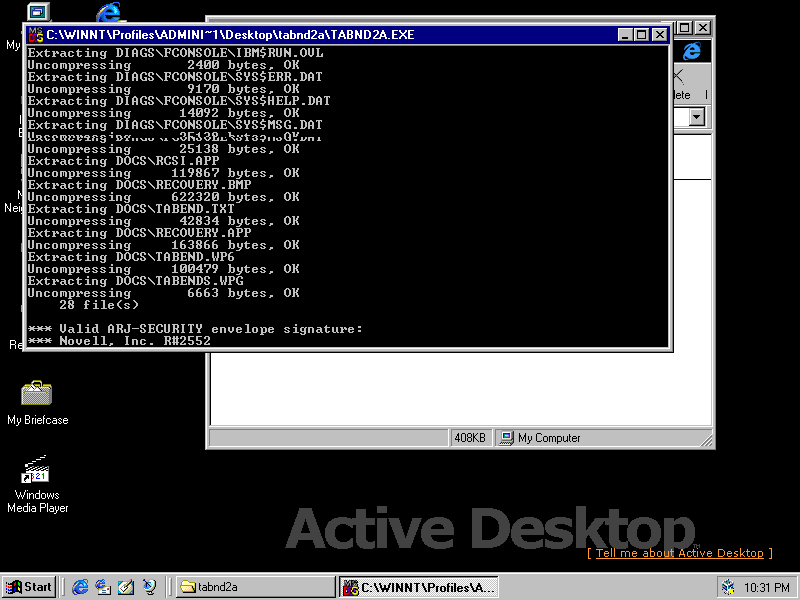800x600 pixels.
Task: Close the tabnd2a folder window behind the console
Action: click(x=703, y=28)
